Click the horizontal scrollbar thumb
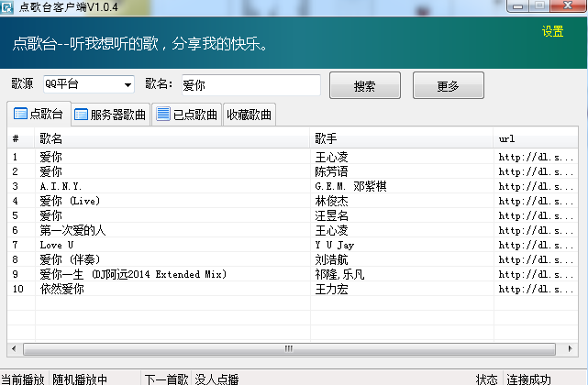 pos(289,349)
